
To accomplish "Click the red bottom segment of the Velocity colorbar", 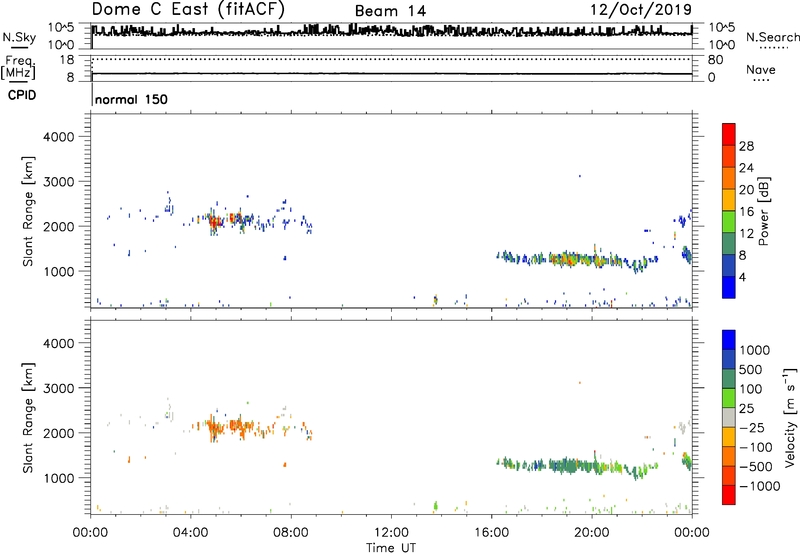I will coord(729,494).
